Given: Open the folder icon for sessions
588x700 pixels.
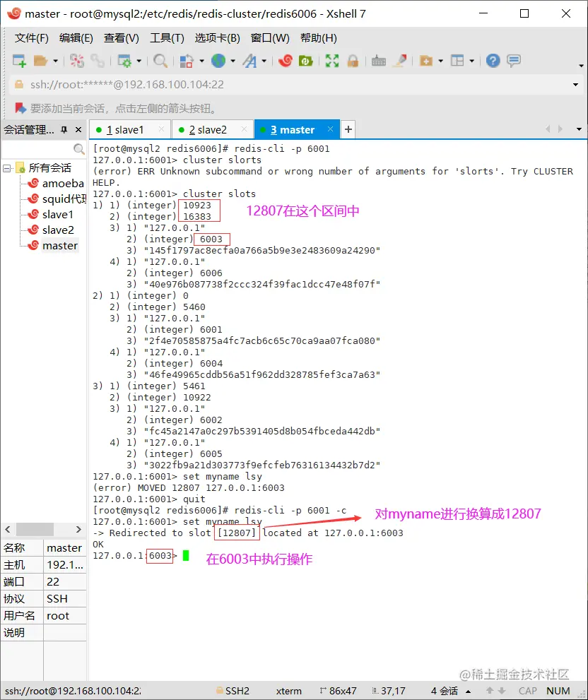Looking at the screenshot, I should point(40,61).
